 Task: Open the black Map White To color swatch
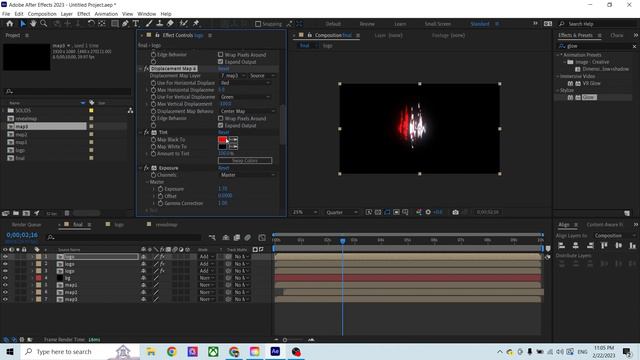coord(222,147)
